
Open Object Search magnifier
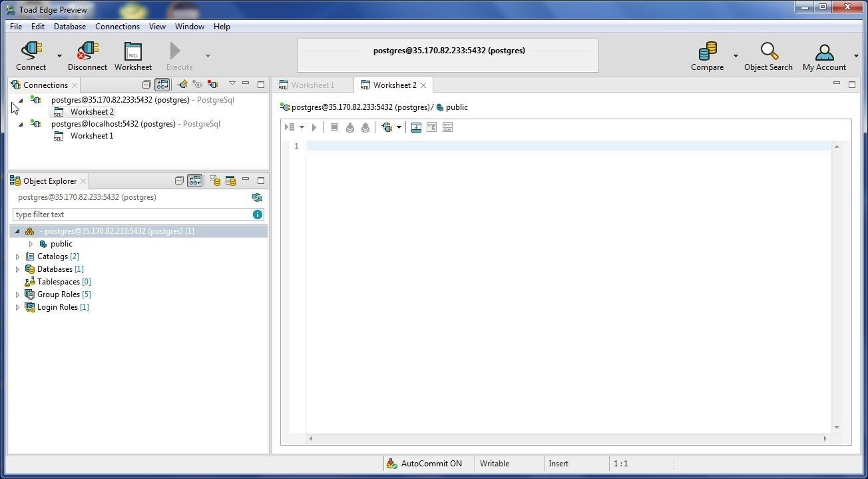tap(769, 51)
